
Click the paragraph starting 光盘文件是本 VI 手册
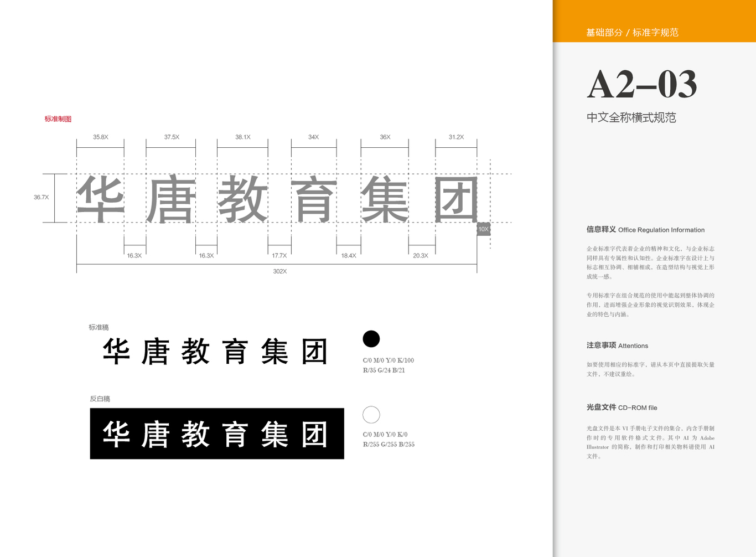pyautogui.click(x=650, y=442)
